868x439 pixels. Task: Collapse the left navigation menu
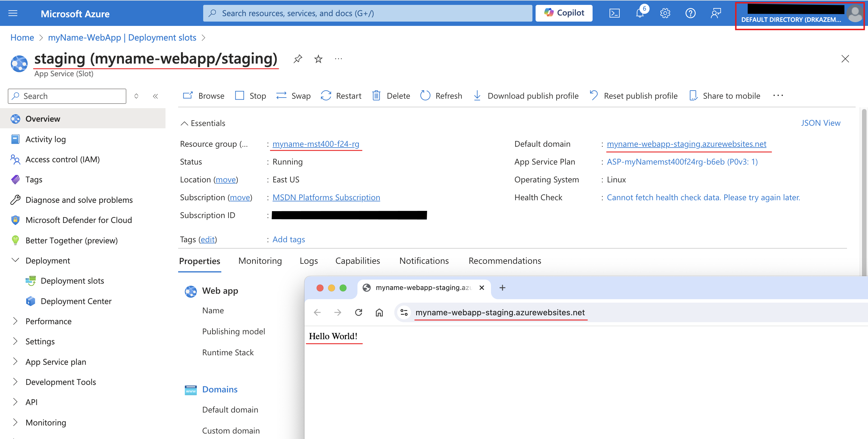[155, 96]
